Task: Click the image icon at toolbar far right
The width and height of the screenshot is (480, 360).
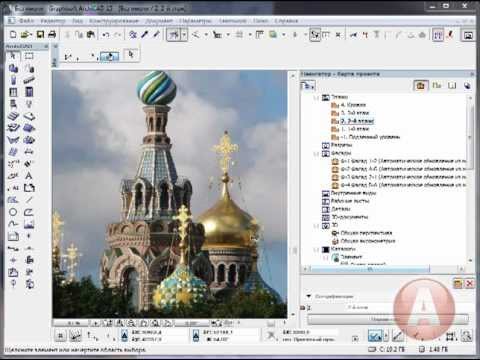Action: click(x=468, y=35)
